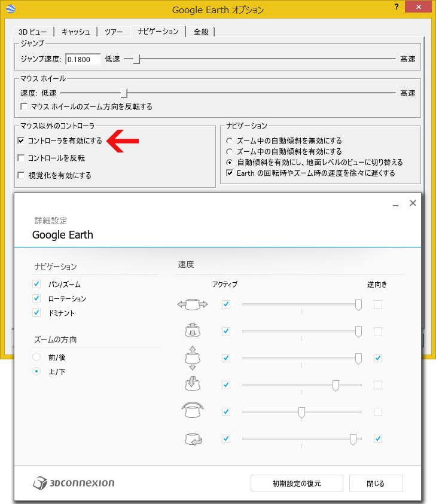Click the 閉じる button
The height and width of the screenshot is (504, 436).
coord(376,483)
